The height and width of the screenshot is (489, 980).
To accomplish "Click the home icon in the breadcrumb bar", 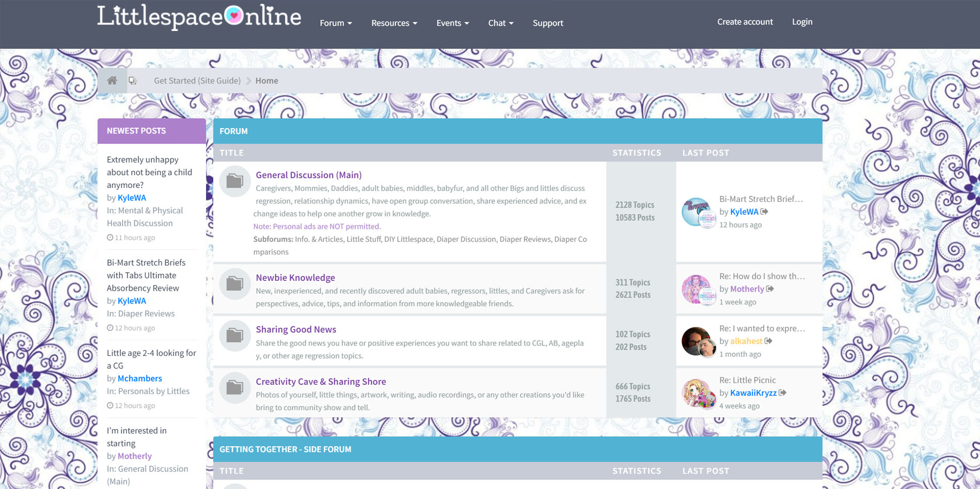I will 112,81.
